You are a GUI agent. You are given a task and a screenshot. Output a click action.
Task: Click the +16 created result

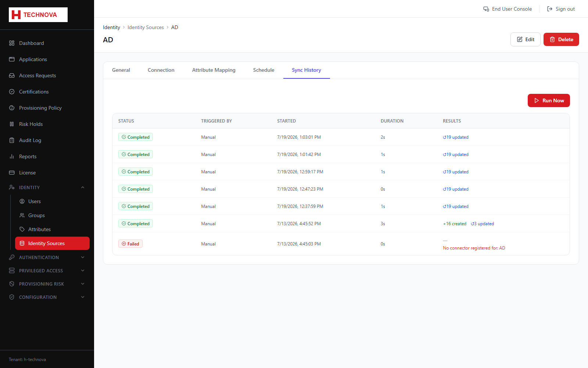455,224
